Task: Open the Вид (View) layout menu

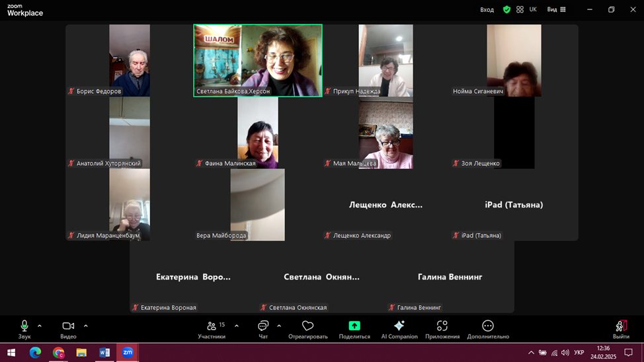Action: (556, 10)
